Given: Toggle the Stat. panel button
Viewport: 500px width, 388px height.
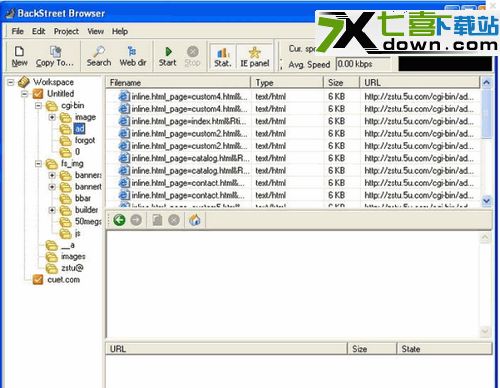Looking at the screenshot, I should tap(223, 57).
